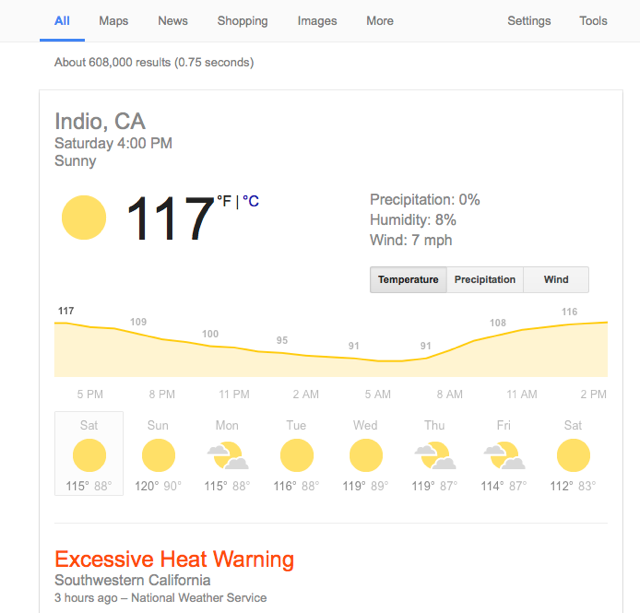Go to the Maps tab
This screenshot has height=613, width=640.
point(114,21)
